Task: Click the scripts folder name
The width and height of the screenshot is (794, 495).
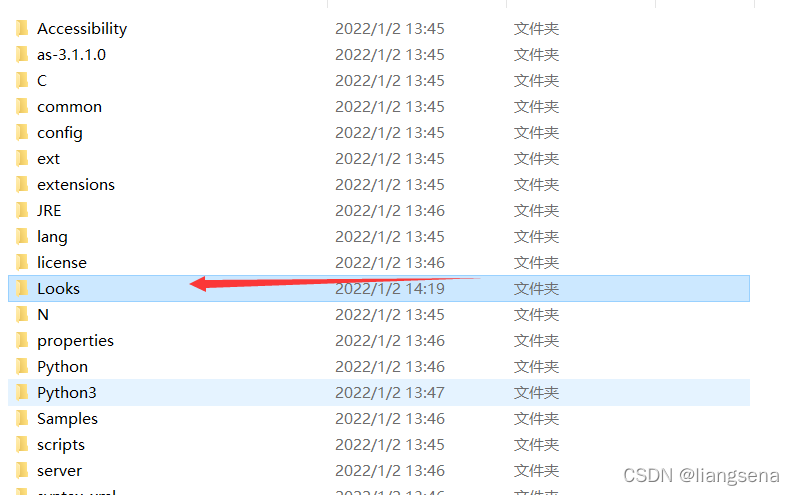Action: click(x=61, y=445)
